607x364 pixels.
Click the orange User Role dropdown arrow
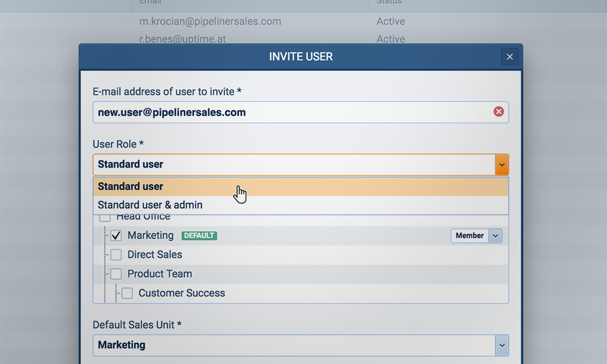501,164
